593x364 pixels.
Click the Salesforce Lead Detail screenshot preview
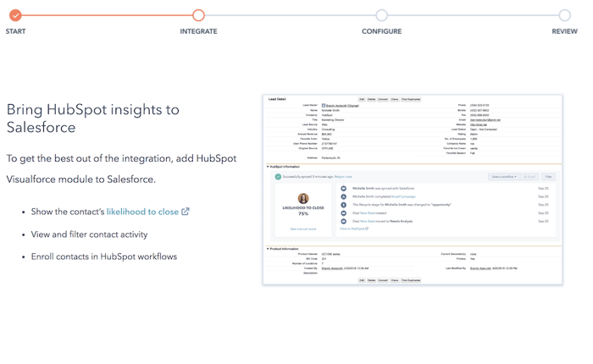click(413, 190)
